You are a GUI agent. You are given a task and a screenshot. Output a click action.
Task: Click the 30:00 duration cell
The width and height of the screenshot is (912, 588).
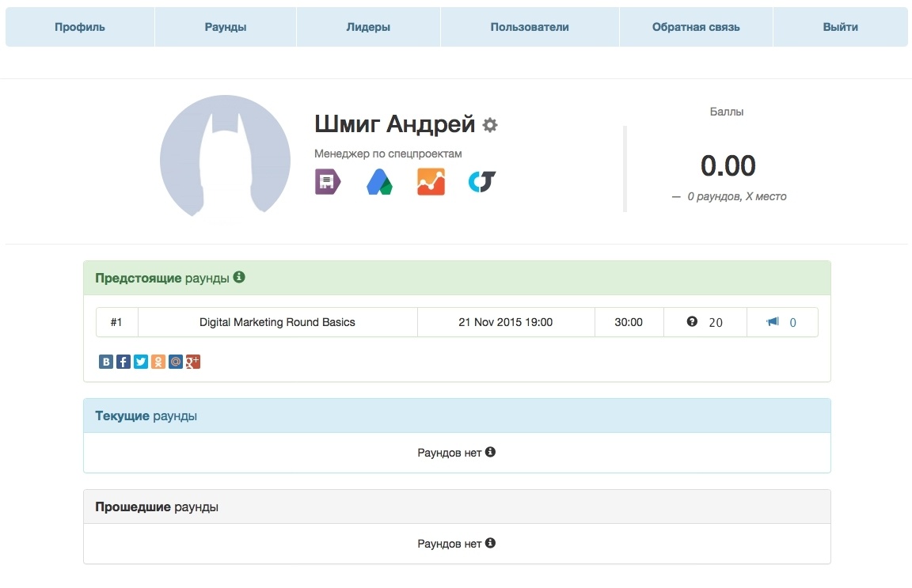pos(629,322)
